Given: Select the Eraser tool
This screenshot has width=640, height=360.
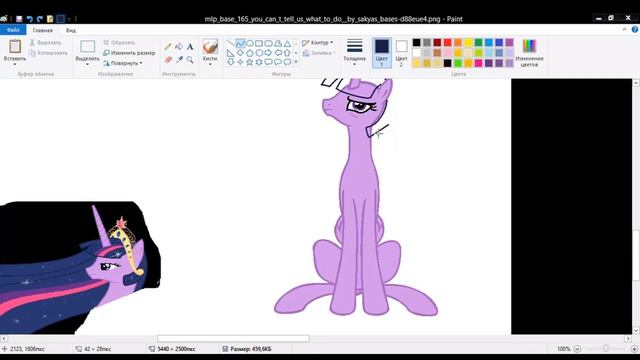Looking at the screenshot, I should pyautogui.click(x=168, y=60).
